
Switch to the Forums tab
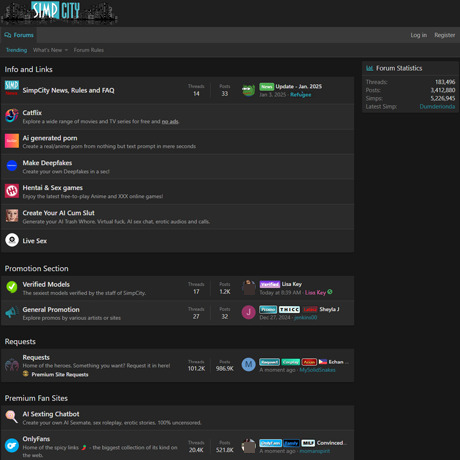19,35
